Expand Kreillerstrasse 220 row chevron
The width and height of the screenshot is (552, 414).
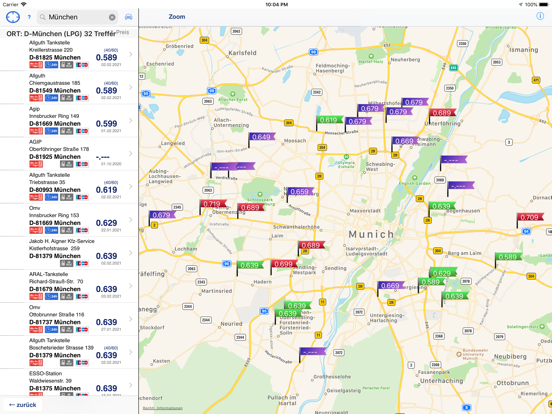(x=131, y=54)
